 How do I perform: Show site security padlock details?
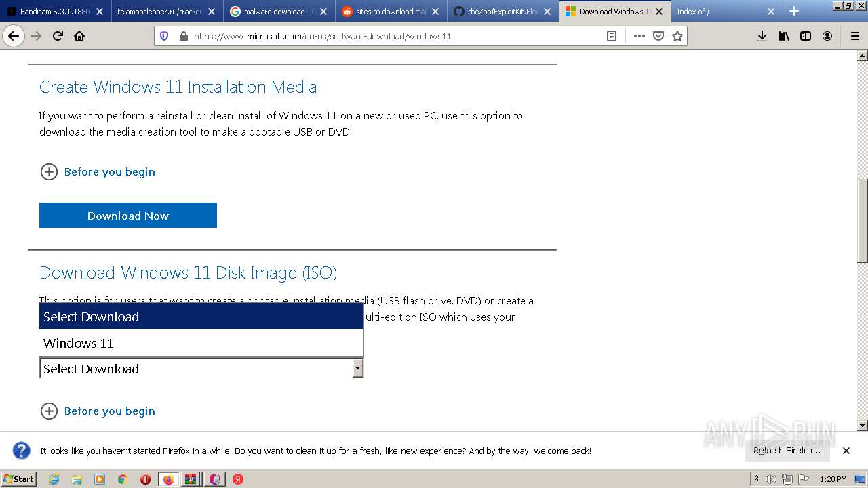coord(182,36)
